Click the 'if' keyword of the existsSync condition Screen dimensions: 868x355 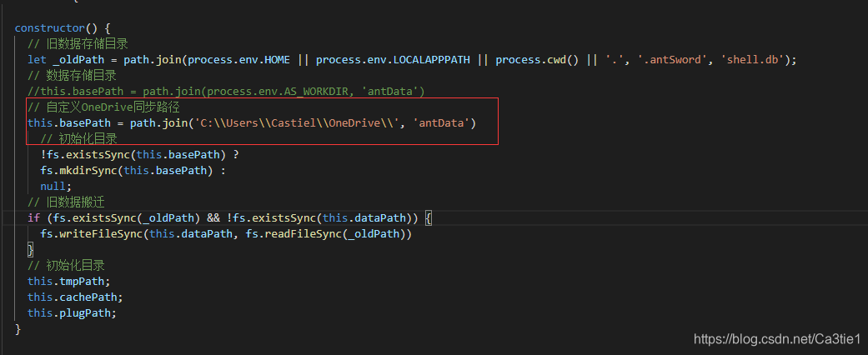pos(33,217)
